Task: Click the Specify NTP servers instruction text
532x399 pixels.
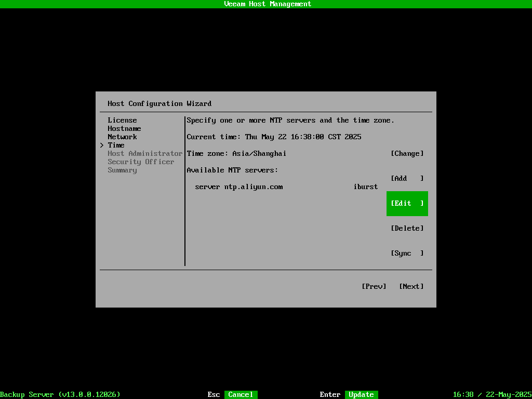Action: [x=290, y=120]
